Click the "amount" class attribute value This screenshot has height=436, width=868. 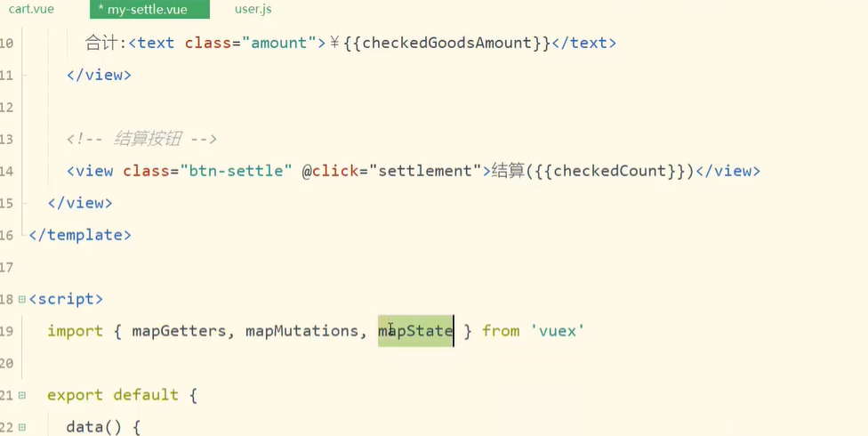(x=278, y=43)
